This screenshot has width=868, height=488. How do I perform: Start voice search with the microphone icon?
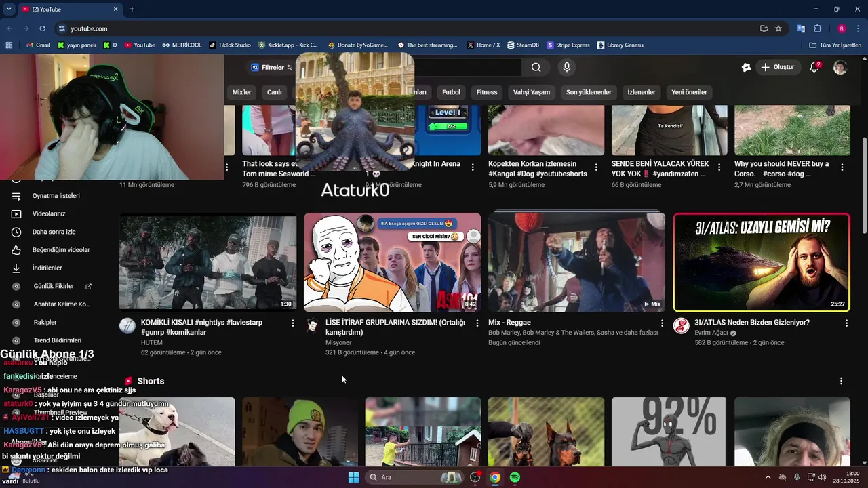point(567,67)
